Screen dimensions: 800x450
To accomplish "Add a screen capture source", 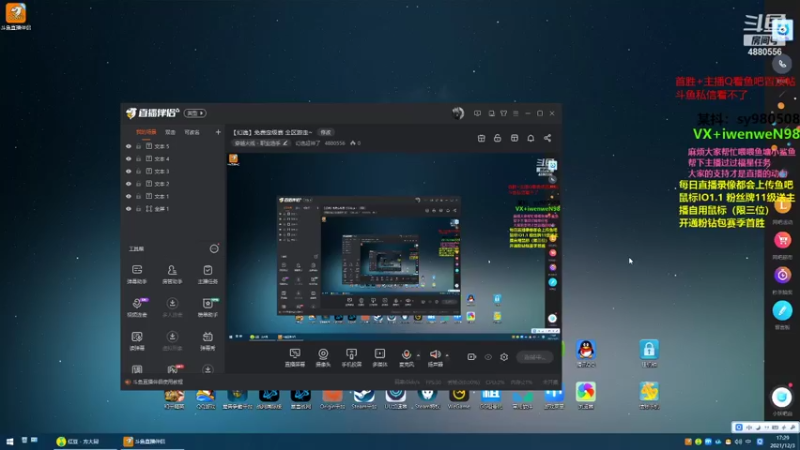I will tap(294, 357).
